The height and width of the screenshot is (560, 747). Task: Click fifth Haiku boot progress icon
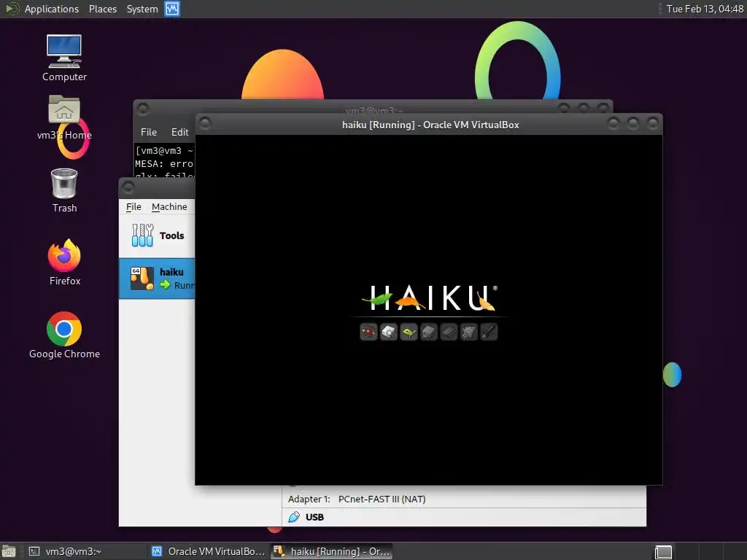pyautogui.click(x=449, y=332)
